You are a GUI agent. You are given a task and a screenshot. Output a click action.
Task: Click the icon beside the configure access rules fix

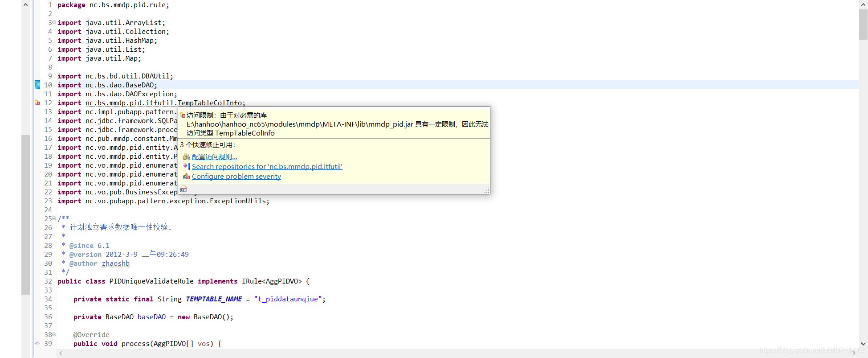click(186, 156)
